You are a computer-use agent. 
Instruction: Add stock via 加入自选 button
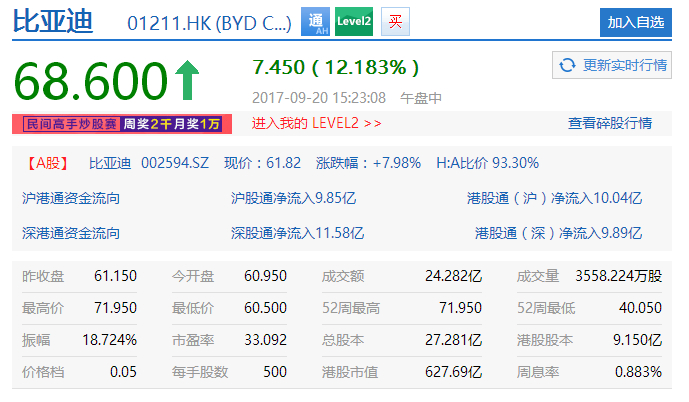635,22
